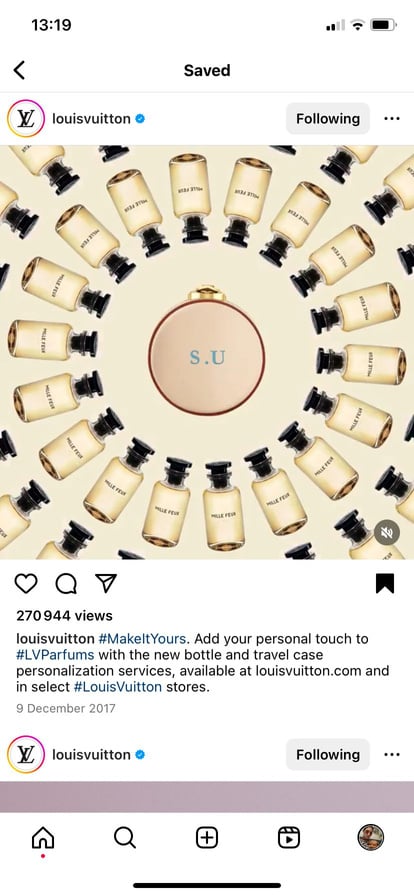Open the #MakeItYours hashtag
The width and height of the screenshot is (414, 896).
pos(140,638)
